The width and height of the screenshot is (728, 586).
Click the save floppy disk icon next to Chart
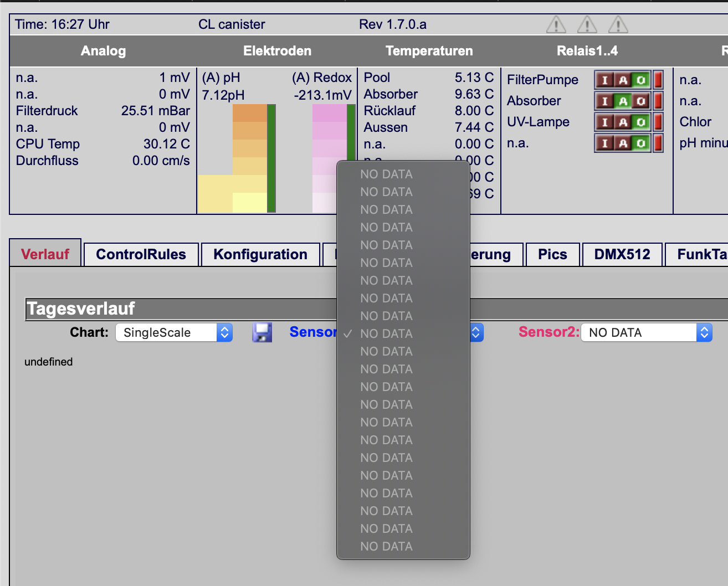262,332
